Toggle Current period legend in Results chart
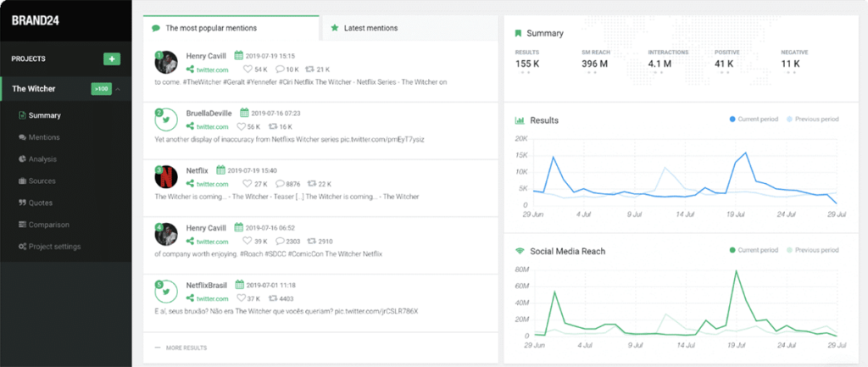The height and width of the screenshot is (367, 868). pos(754,120)
